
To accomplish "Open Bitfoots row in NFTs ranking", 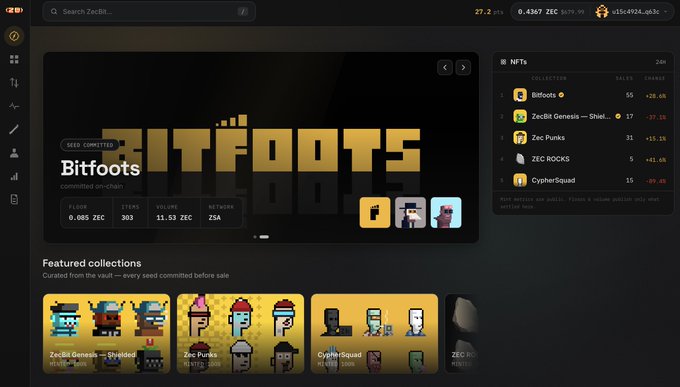I will 583,95.
